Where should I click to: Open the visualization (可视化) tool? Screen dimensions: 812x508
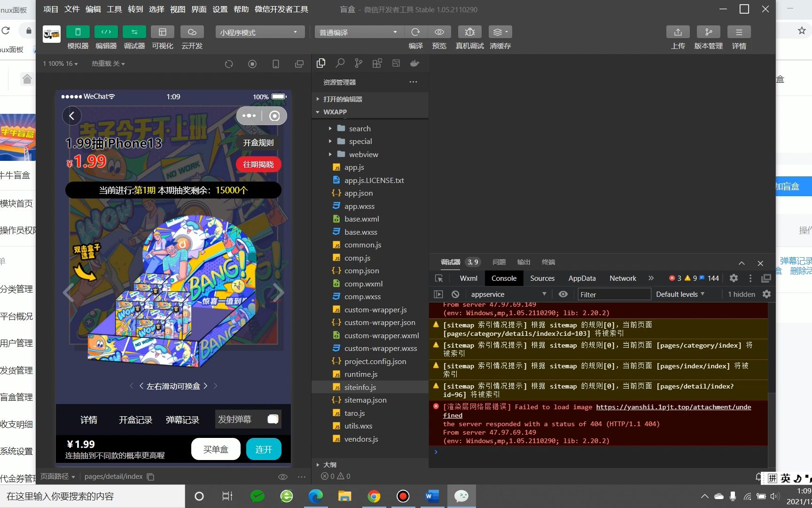pyautogui.click(x=163, y=32)
